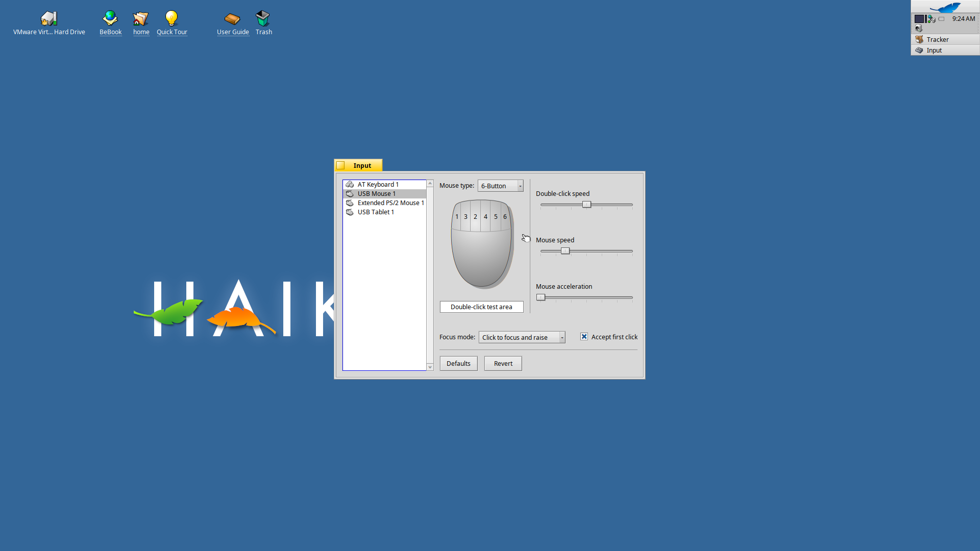Click mouse button 6 on the mouse diagram
The image size is (980, 551).
[505, 216]
